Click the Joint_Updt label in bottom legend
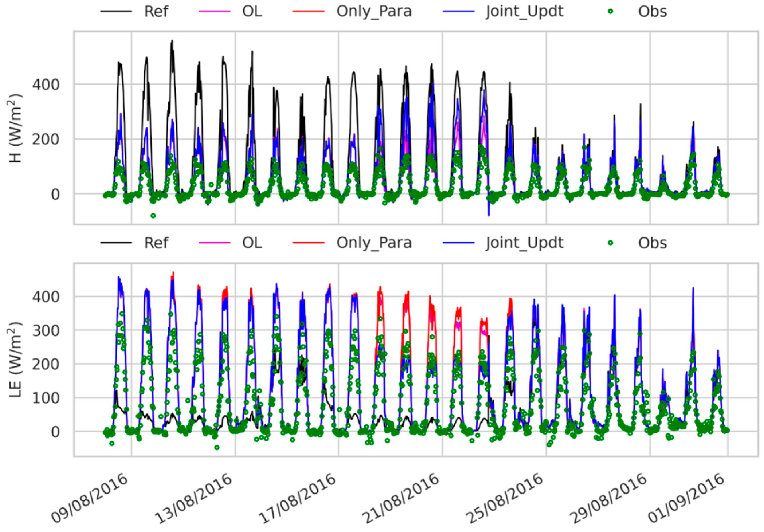Viewport: 764px width, 532px height. tap(525, 243)
